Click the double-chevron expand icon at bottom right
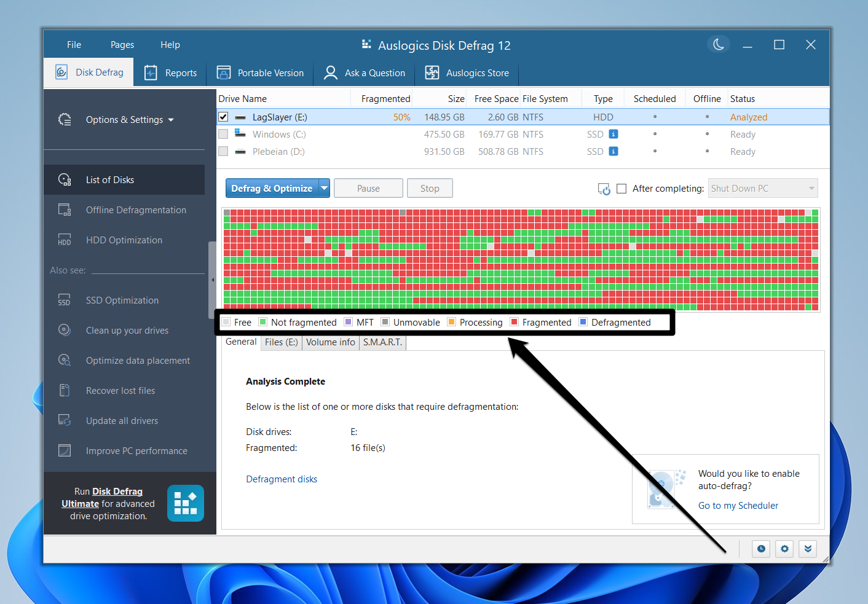This screenshot has height=604, width=868. (x=808, y=549)
